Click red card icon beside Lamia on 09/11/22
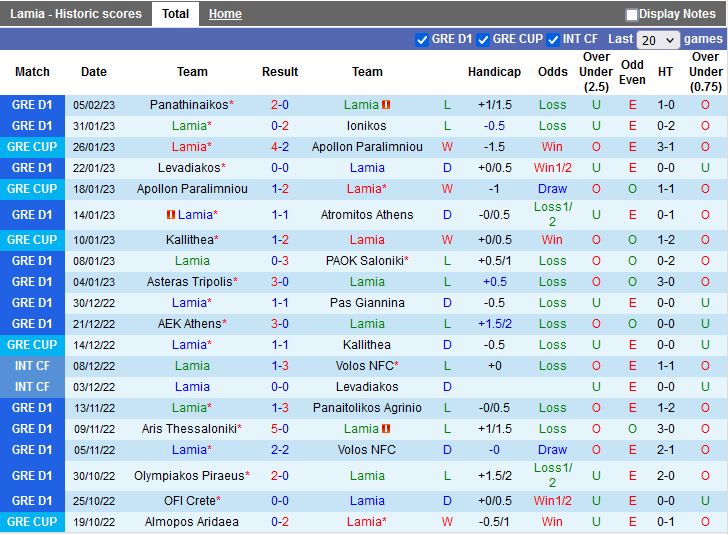This screenshot has height=535, width=728. click(x=386, y=429)
